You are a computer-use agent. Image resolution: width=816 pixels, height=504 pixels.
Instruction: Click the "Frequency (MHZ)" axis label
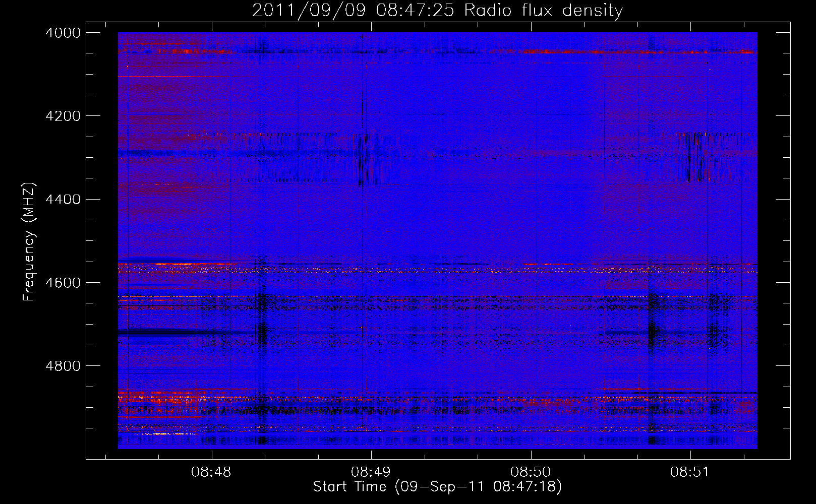pyautogui.click(x=30, y=242)
